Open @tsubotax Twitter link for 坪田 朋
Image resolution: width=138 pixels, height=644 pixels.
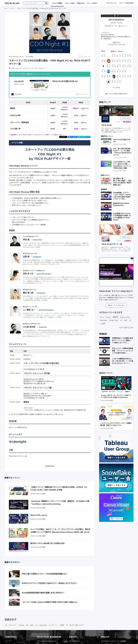tap(37, 240)
